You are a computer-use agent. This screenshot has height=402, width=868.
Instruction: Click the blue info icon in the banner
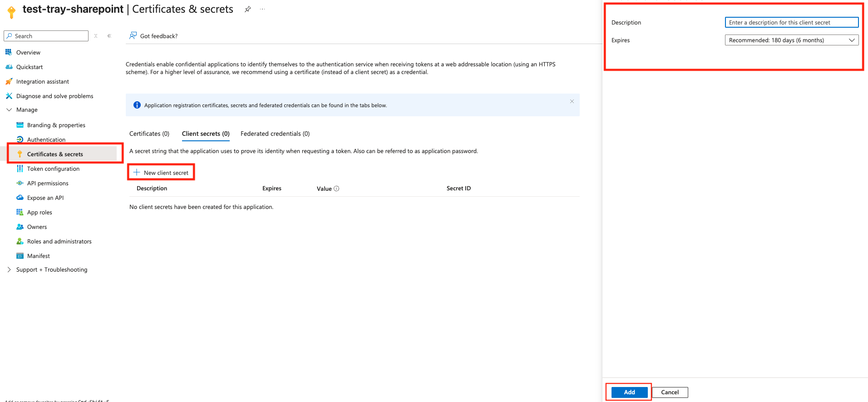(x=137, y=105)
